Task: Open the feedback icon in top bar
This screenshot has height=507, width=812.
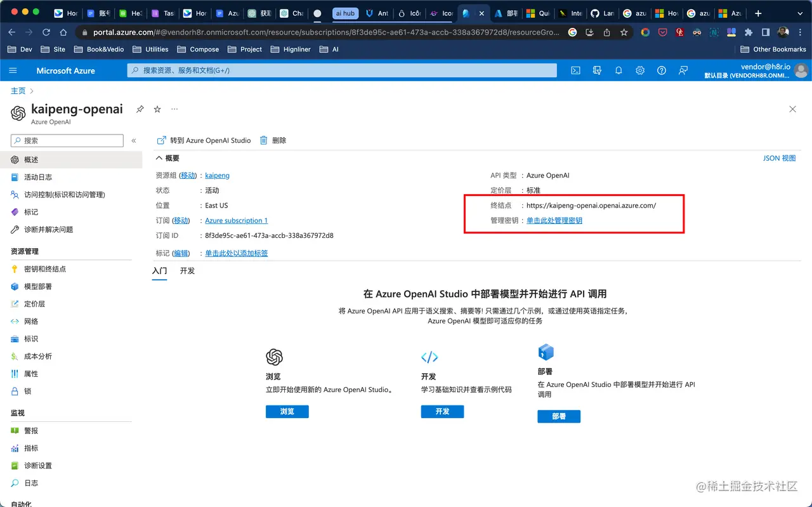Action: tap(683, 70)
